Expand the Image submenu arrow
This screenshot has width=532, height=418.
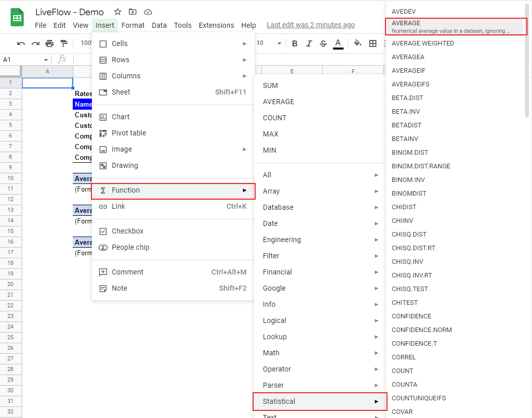click(x=245, y=150)
